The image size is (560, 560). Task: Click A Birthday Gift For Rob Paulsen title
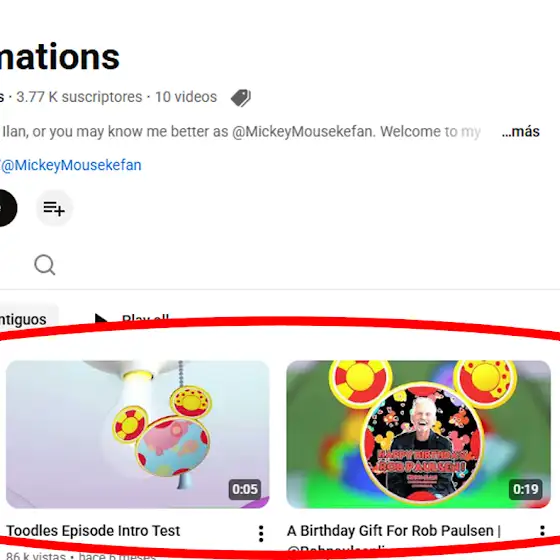[x=394, y=531]
